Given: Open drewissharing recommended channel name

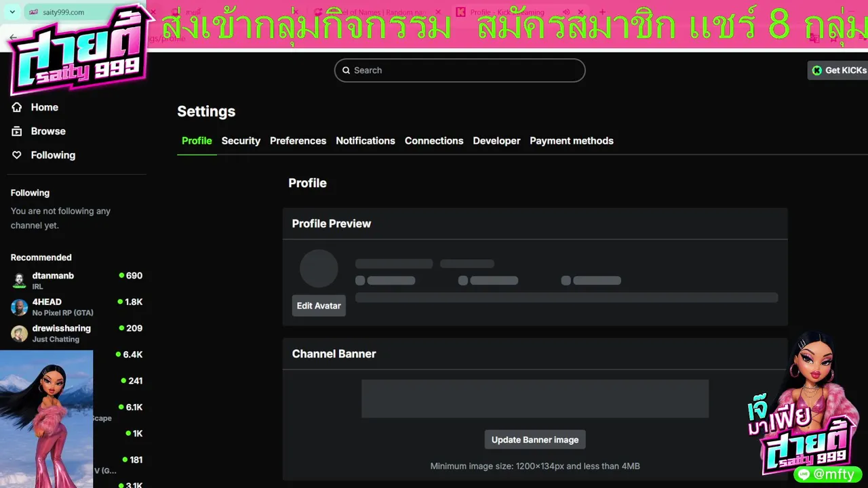Looking at the screenshot, I should (x=61, y=328).
